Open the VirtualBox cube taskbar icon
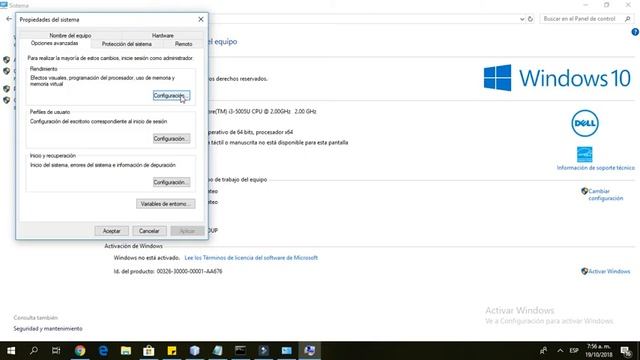Viewport: 640px width, 360px height. point(195,351)
